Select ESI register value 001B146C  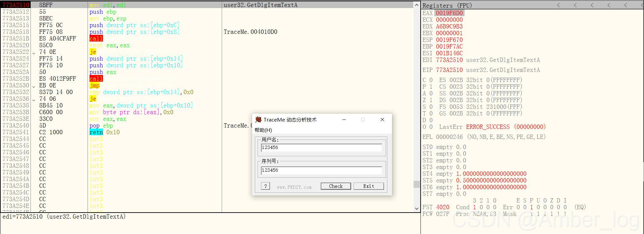(449, 53)
